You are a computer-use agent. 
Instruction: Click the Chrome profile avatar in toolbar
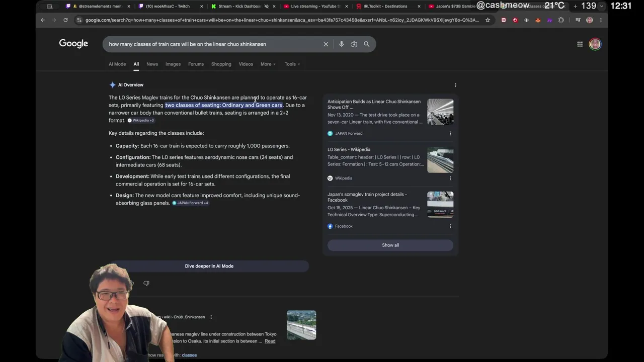coord(590,20)
